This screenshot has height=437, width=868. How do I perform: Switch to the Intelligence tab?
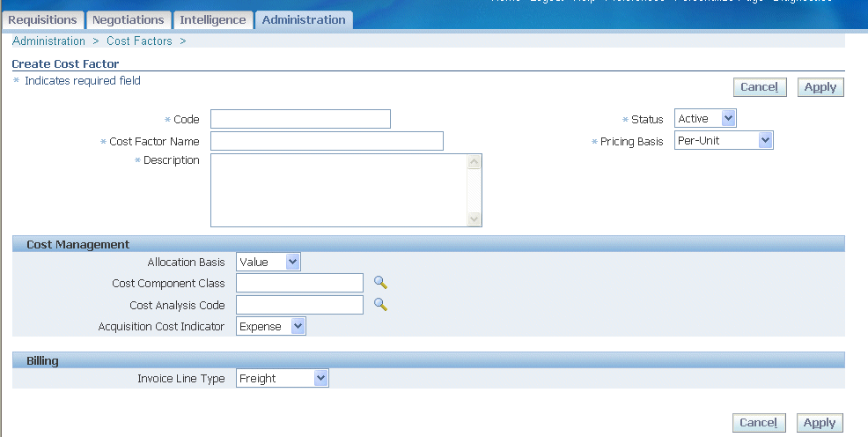coord(213,20)
